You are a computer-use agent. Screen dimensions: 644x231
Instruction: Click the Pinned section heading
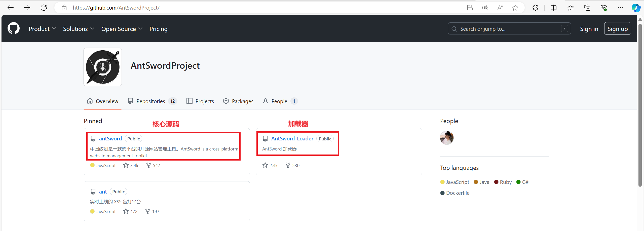point(93,121)
